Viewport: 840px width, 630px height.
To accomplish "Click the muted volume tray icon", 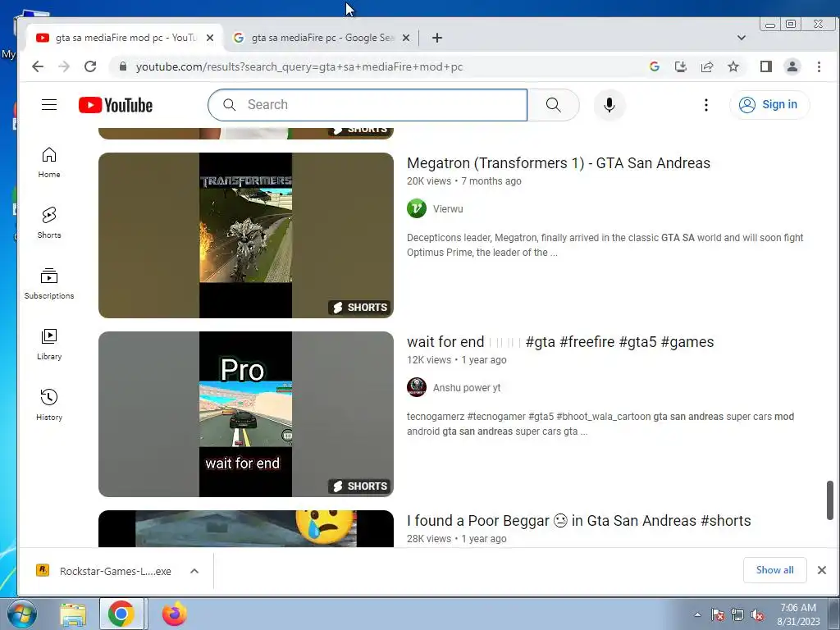I will (757, 615).
